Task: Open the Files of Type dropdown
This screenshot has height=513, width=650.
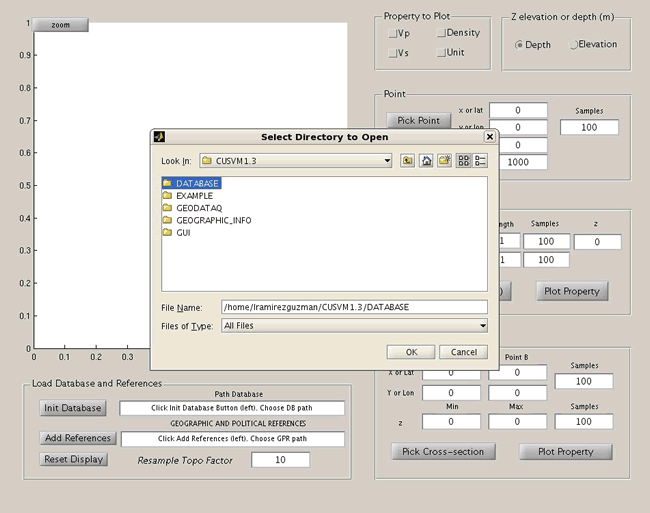Action: click(481, 326)
